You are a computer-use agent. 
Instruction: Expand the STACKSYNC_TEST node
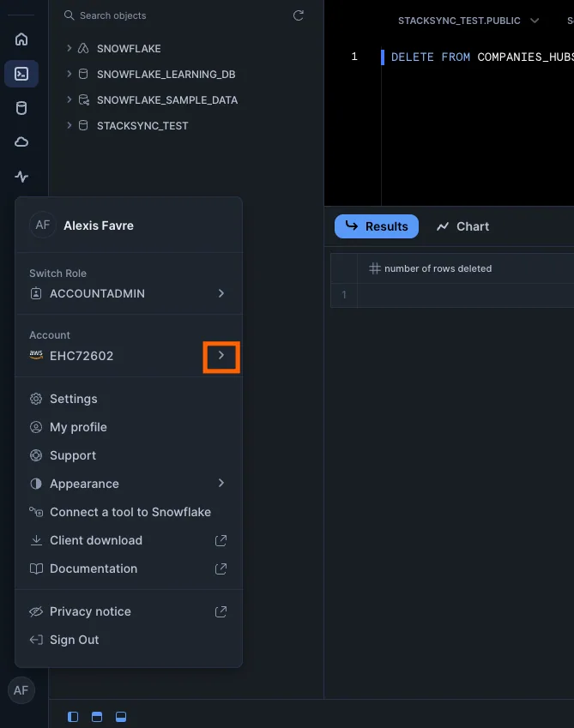tap(69, 125)
